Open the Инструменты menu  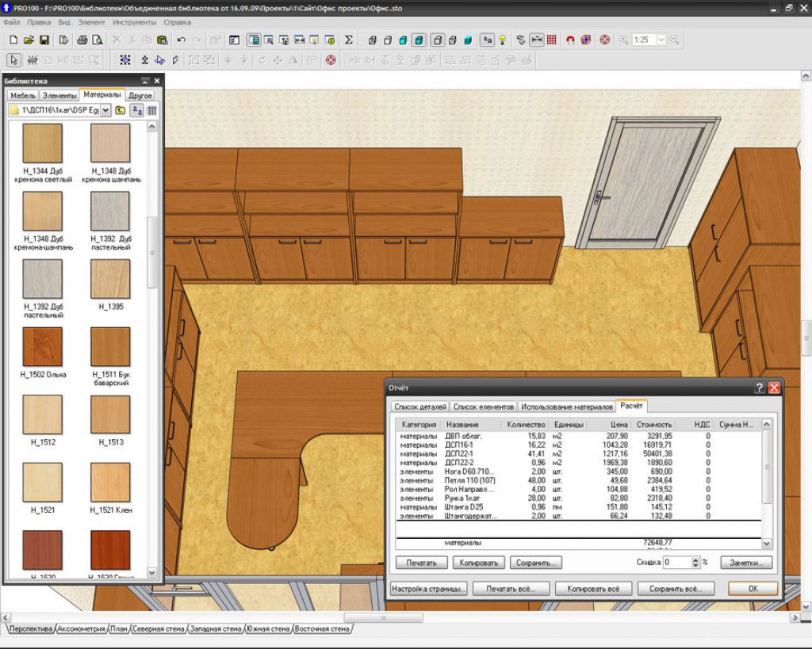(134, 22)
